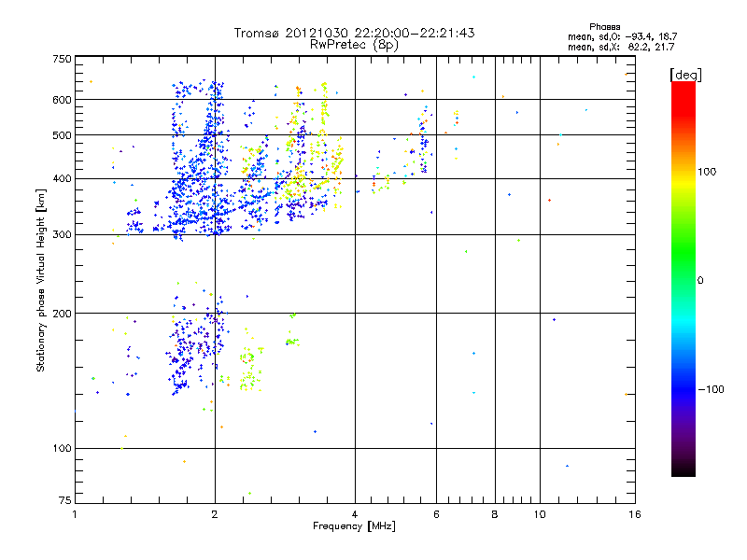
Task: Click the x-axis tick '10'
Action: [540, 514]
